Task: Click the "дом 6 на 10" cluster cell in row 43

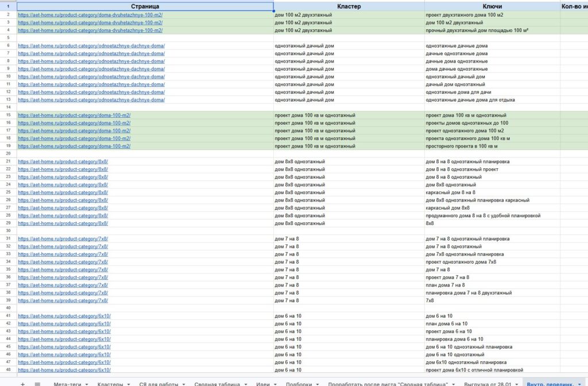Action: tap(349, 331)
